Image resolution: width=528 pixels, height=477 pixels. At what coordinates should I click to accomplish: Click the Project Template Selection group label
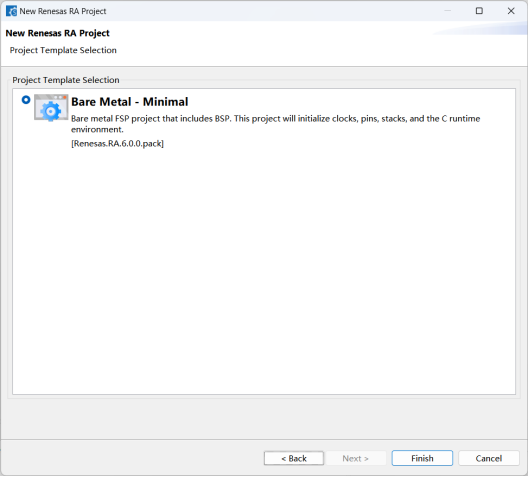tap(66, 80)
